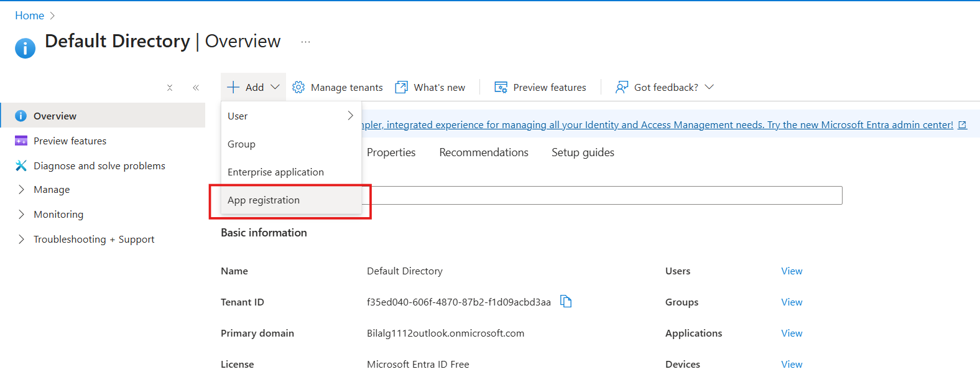This screenshot has height=387, width=980.
Task: Choose Enterprise application menu option
Action: point(275,172)
